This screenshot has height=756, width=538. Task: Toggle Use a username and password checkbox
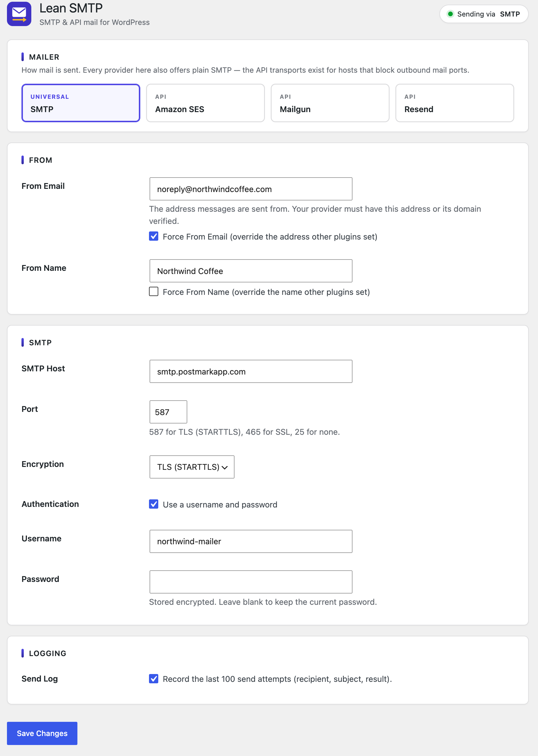pyautogui.click(x=154, y=504)
